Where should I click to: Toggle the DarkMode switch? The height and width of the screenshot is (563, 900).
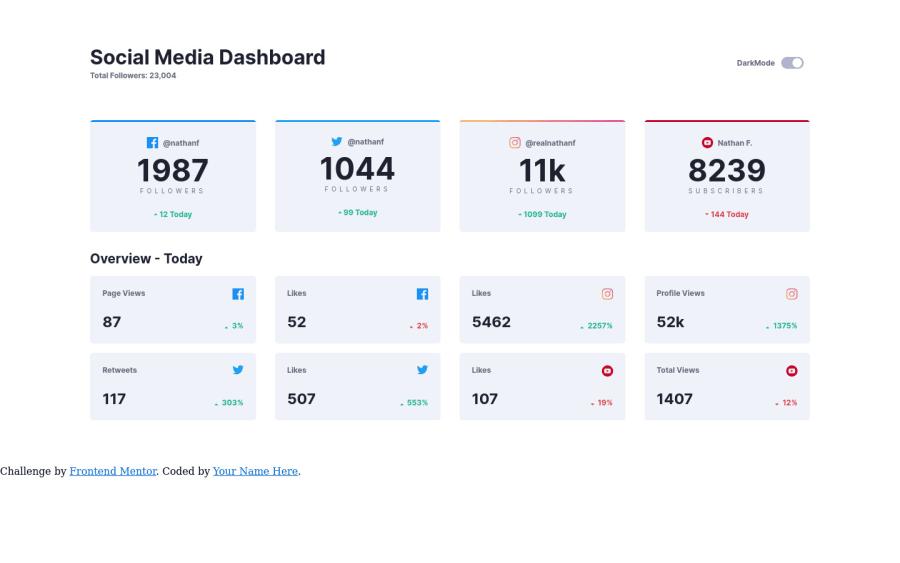click(x=792, y=63)
